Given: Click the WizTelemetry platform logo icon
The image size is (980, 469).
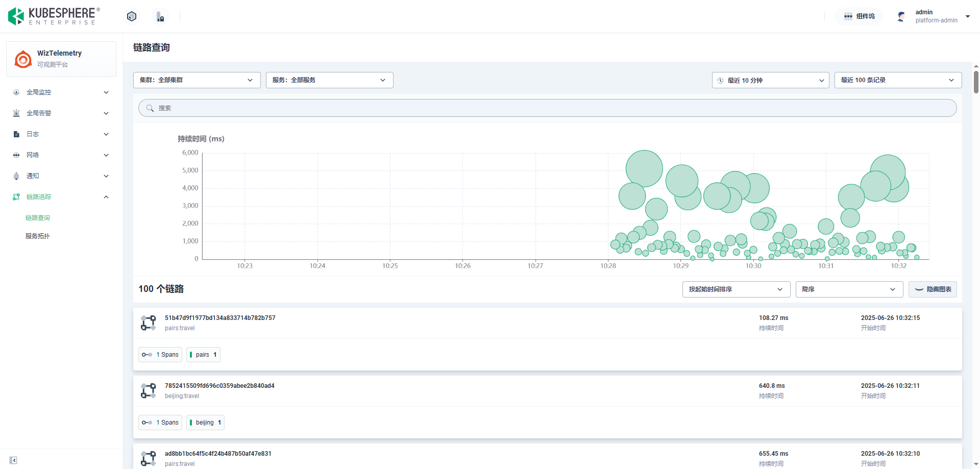Looking at the screenshot, I should tap(23, 59).
